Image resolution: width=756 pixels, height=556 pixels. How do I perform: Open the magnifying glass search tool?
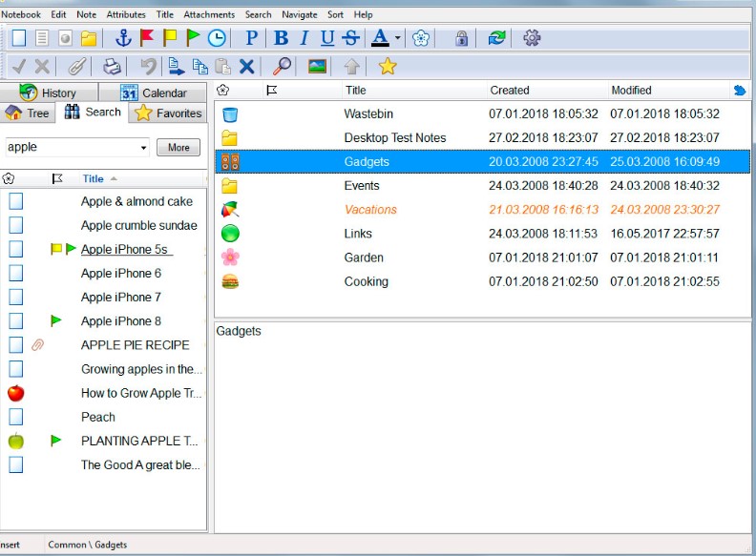[x=282, y=67]
